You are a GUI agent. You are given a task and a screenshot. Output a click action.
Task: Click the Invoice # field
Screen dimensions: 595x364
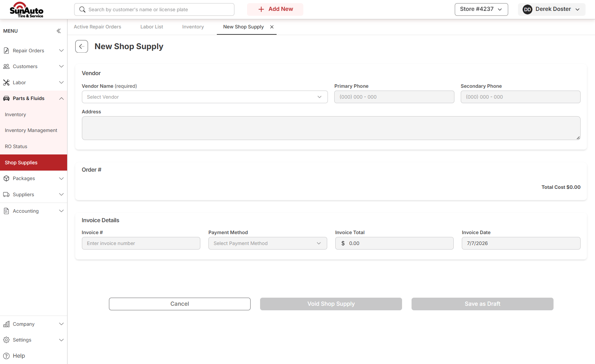141,243
